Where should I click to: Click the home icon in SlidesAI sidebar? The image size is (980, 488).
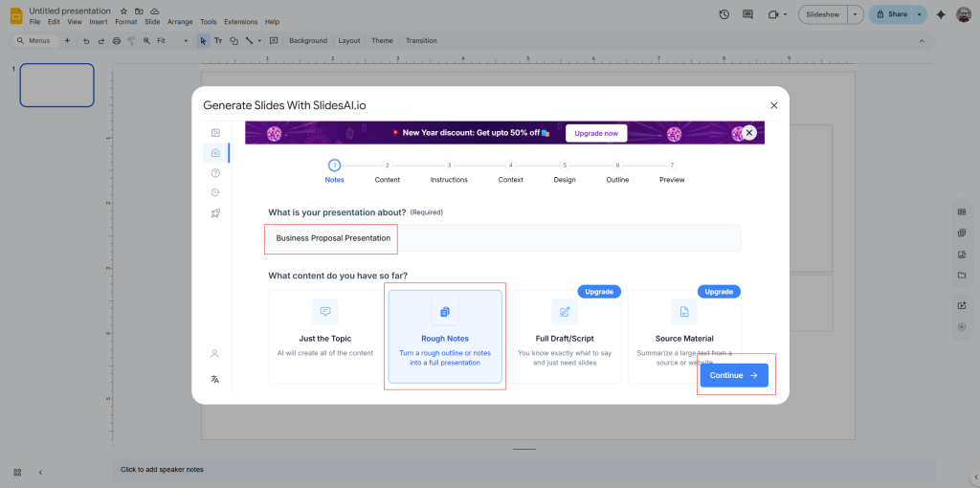pos(215,153)
